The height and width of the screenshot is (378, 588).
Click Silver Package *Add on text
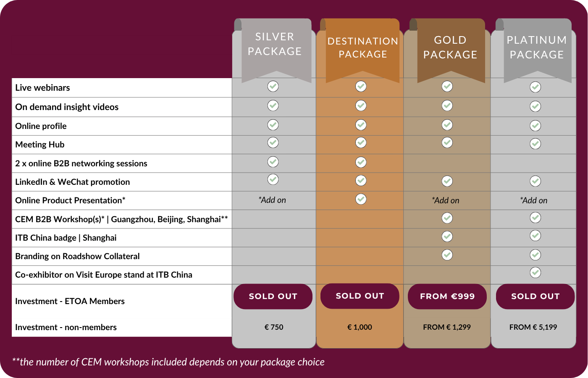pyautogui.click(x=273, y=200)
